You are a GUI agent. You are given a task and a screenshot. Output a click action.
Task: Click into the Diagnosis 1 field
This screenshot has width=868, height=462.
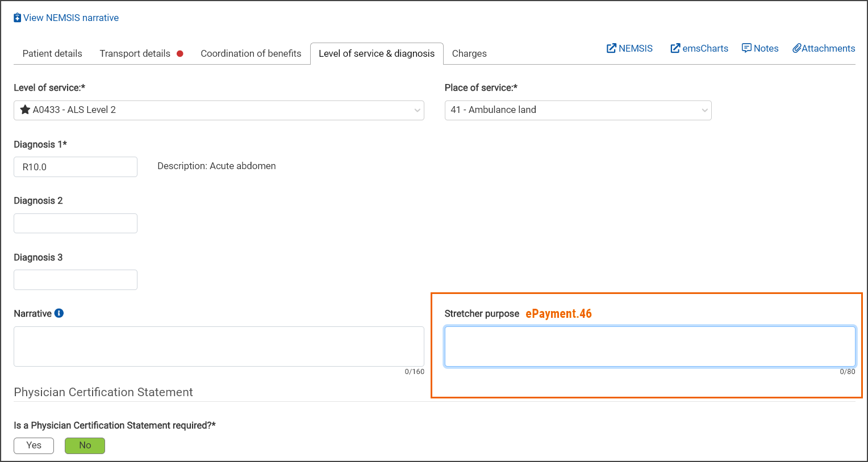click(76, 167)
